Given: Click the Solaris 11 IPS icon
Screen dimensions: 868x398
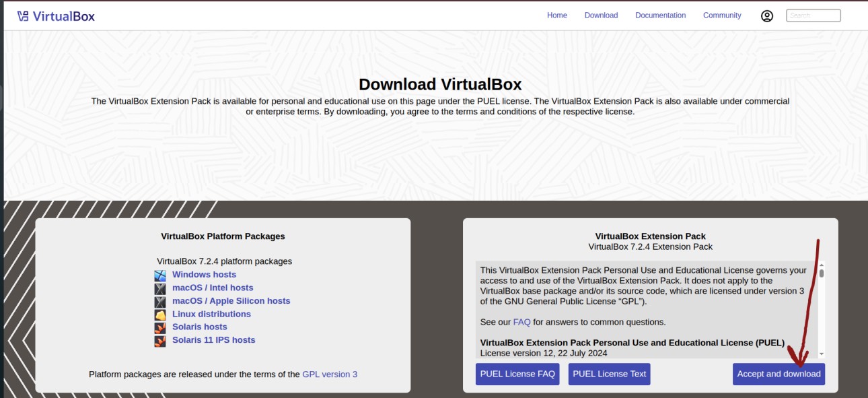Looking at the screenshot, I should tap(160, 341).
